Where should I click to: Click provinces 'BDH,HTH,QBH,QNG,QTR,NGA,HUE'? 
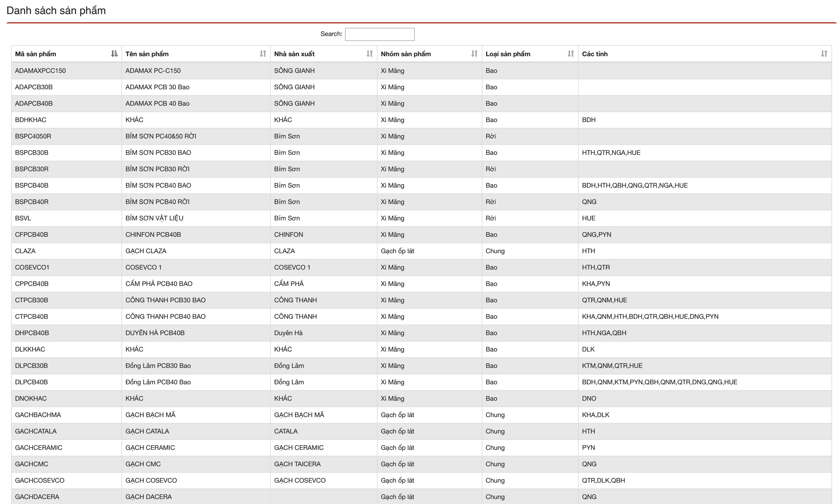635,186
